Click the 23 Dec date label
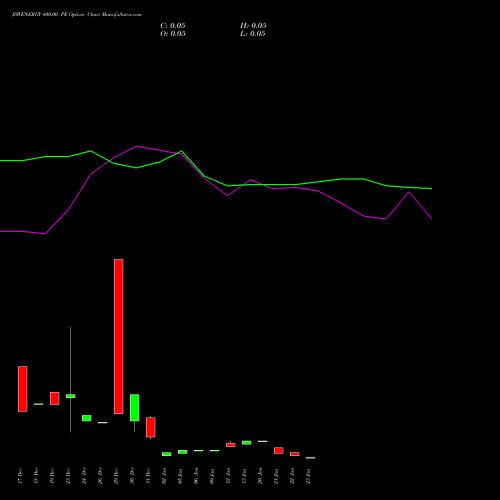The height and width of the screenshot is (500, 500). [x=68, y=476]
